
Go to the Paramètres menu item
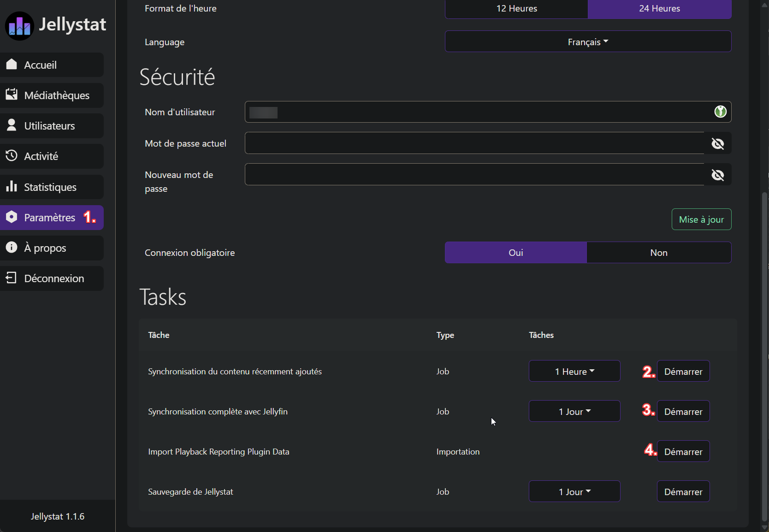(50, 218)
